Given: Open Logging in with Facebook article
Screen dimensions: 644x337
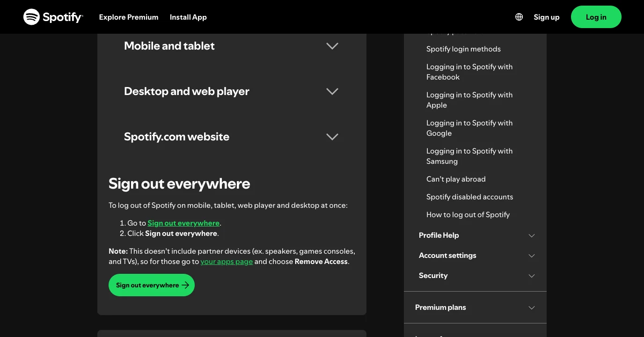Looking at the screenshot, I should point(469,72).
